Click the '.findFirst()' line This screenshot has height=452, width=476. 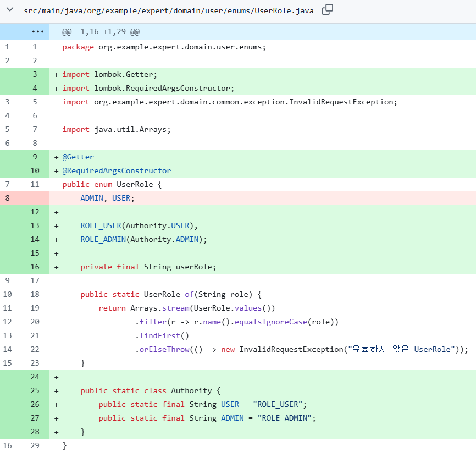pyautogui.click(x=162, y=335)
